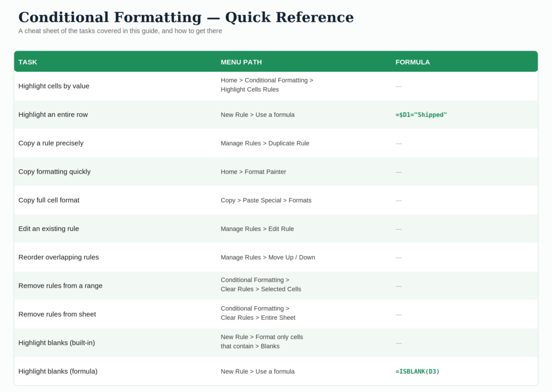Click the menu path for 'Highlight blanks (formula)'
This screenshot has width=552, height=392.
(x=258, y=372)
